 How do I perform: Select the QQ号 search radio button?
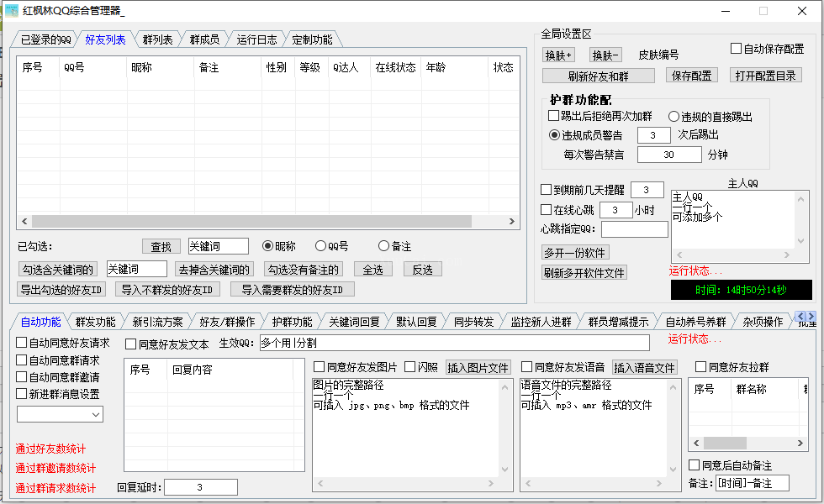click(x=320, y=246)
